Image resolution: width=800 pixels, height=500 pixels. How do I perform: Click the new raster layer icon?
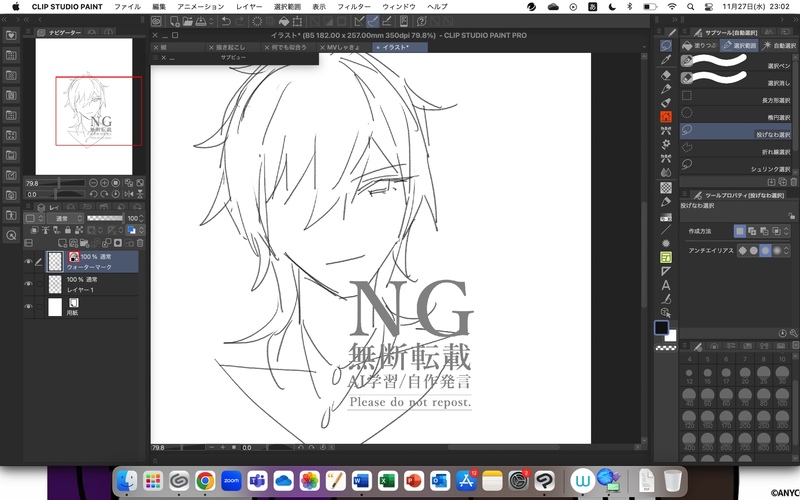[x=62, y=243]
